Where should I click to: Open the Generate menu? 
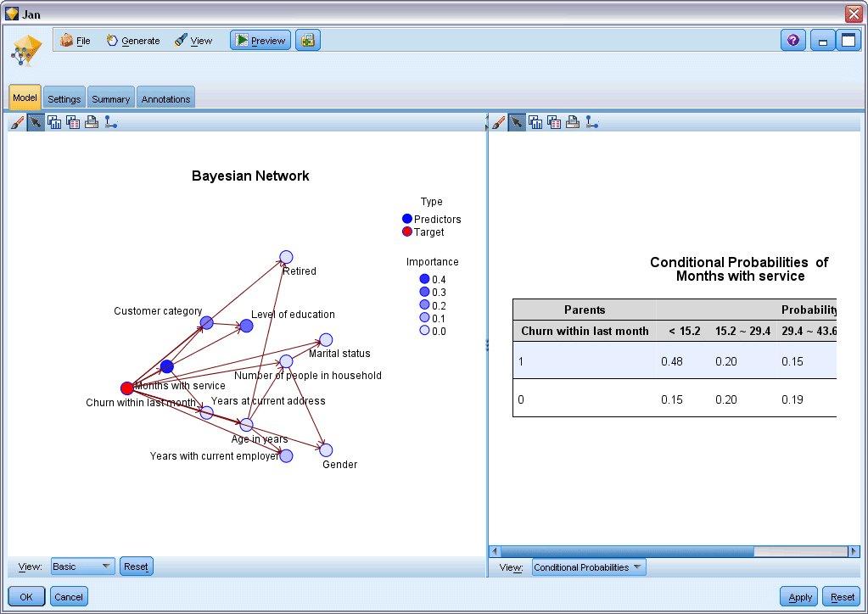point(133,41)
